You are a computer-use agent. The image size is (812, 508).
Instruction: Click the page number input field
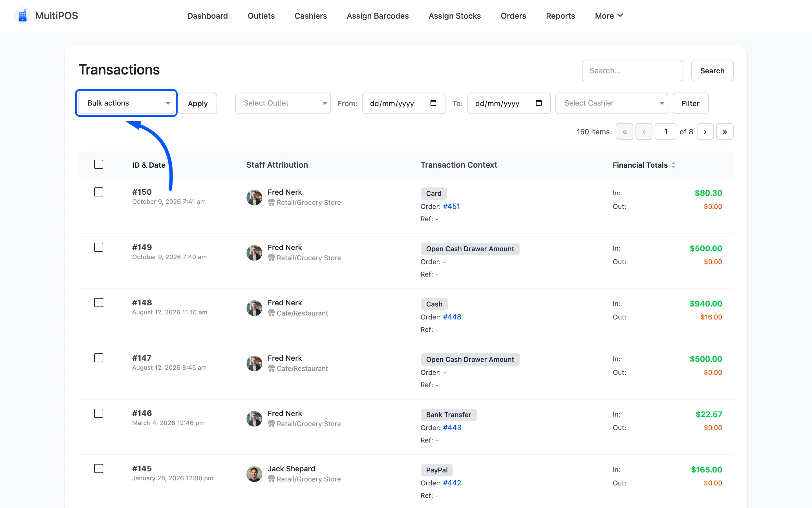[666, 132]
